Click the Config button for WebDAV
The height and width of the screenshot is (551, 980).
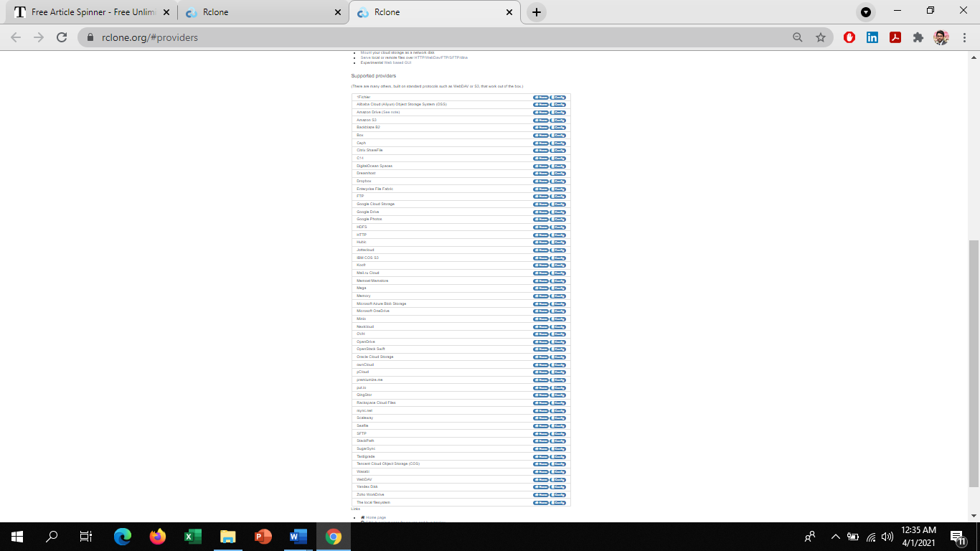coord(558,480)
